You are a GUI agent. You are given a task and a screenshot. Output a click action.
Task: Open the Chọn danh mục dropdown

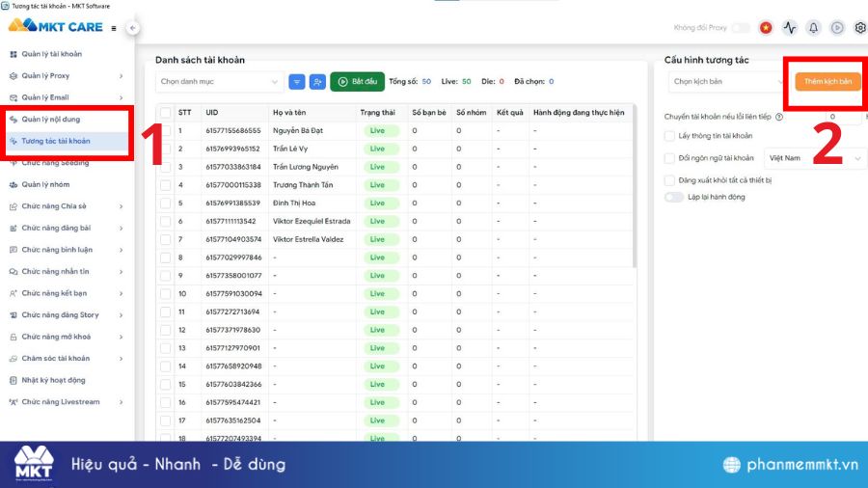point(219,82)
